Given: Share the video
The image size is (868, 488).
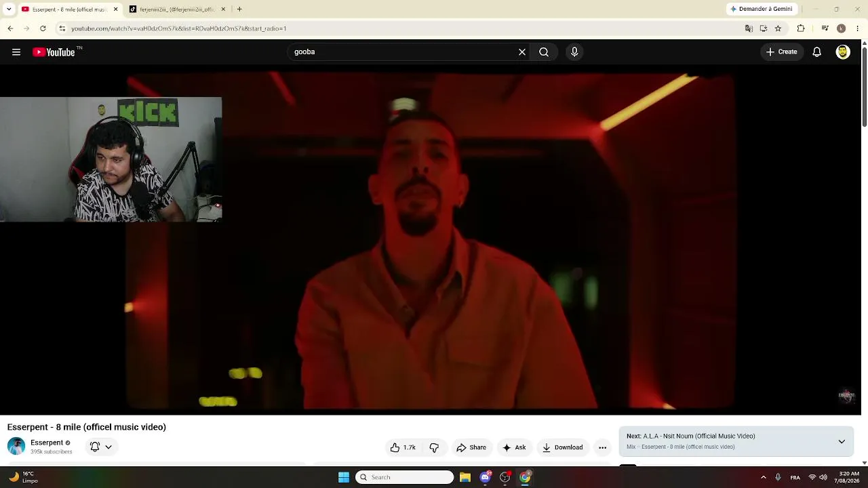Looking at the screenshot, I should (471, 447).
